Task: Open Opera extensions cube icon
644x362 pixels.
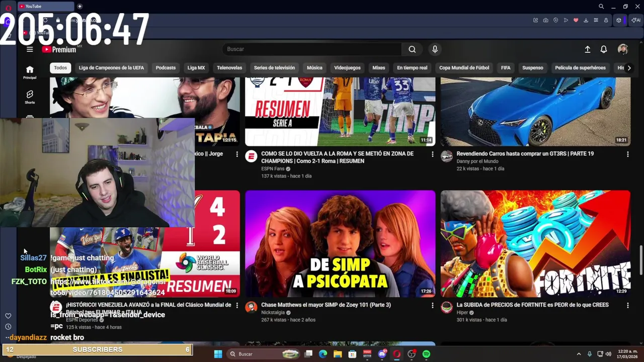Action: click(619, 20)
